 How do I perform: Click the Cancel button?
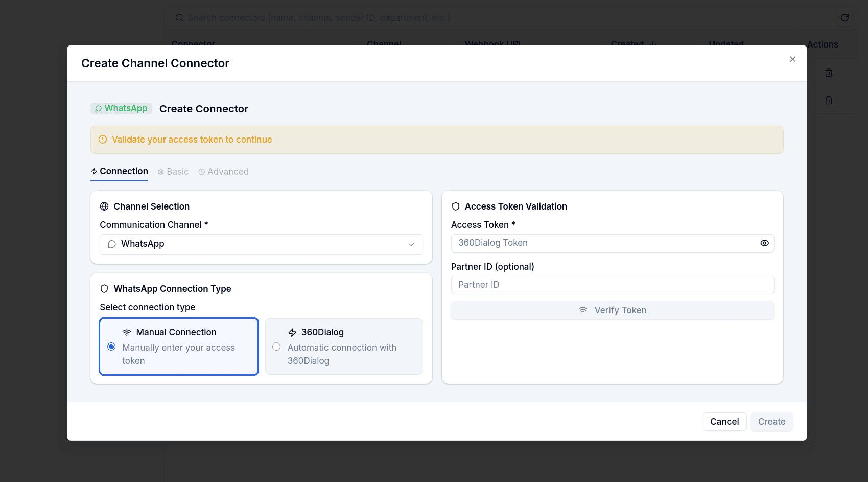(x=724, y=422)
